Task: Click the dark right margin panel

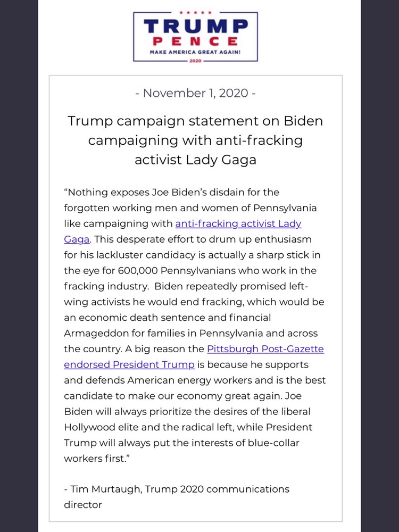Action: [x=380, y=266]
